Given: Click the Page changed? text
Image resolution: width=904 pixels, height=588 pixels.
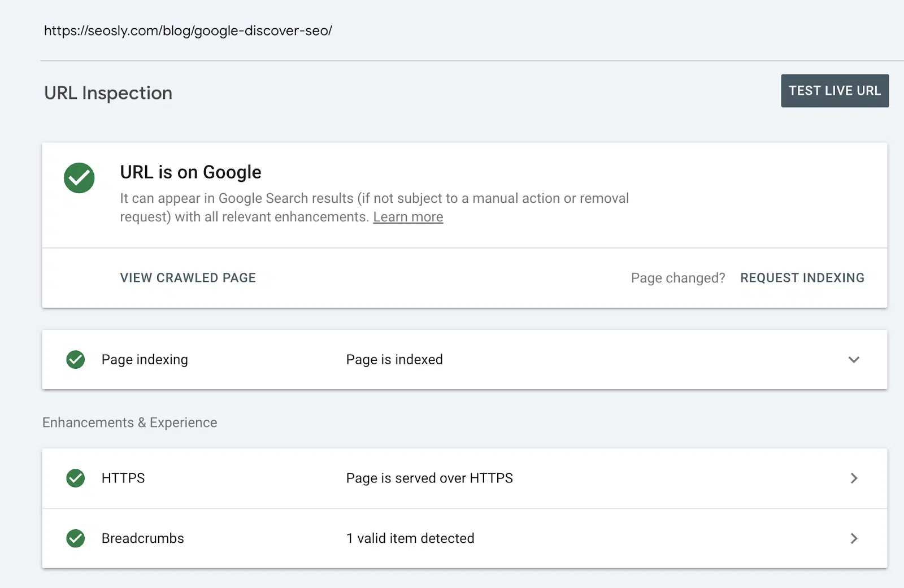Looking at the screenshot, I should [x=678, y=277].
